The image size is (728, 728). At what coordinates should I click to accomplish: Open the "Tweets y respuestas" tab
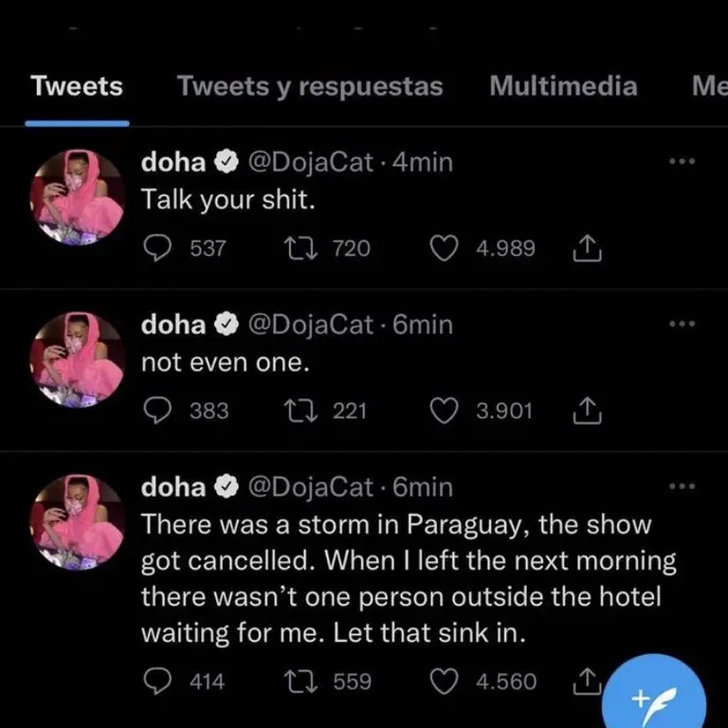coord(310,86)
